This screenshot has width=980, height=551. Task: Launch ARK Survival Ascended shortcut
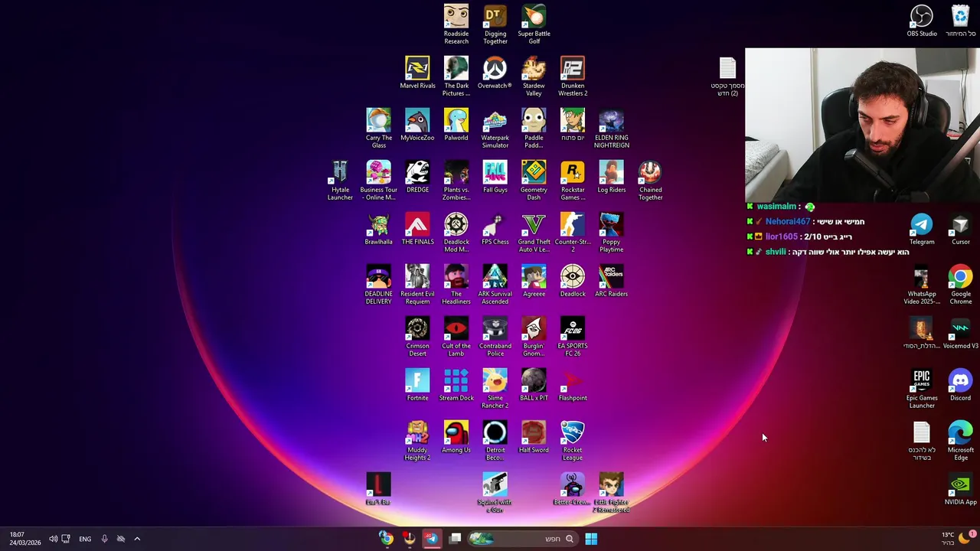coord(495,285)
